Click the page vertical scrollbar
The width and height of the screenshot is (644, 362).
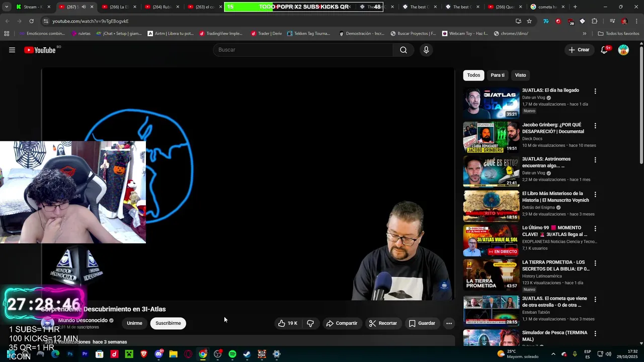coord(641,106)
